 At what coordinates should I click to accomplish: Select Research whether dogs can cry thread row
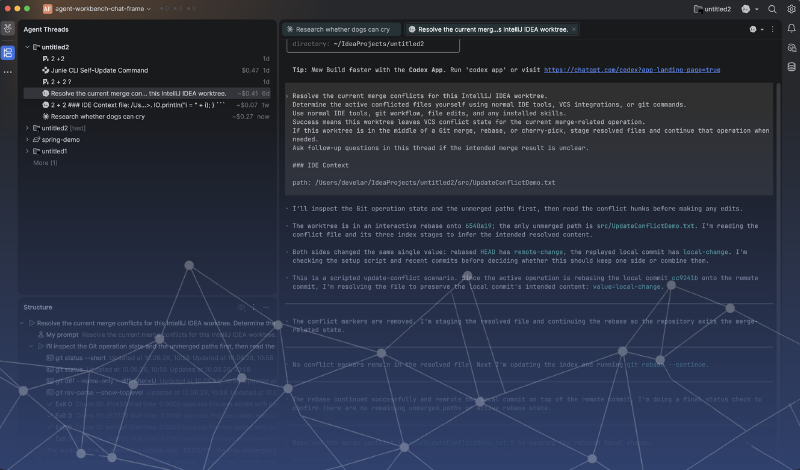click(x=147, y=117)
